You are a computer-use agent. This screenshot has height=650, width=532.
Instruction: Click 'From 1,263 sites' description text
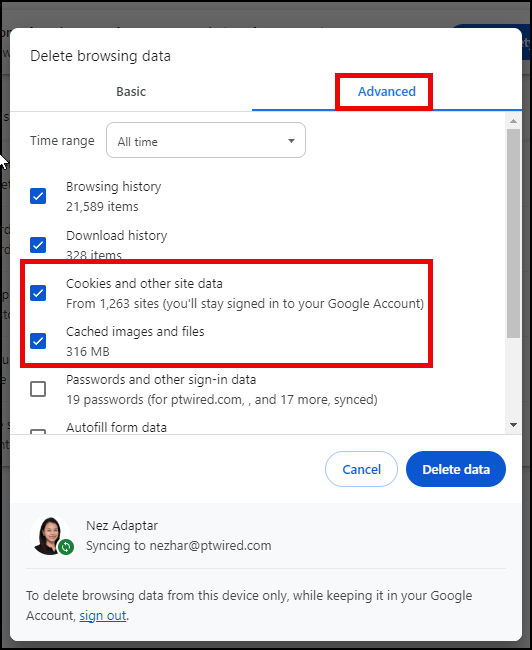click(x=245, y=304)
